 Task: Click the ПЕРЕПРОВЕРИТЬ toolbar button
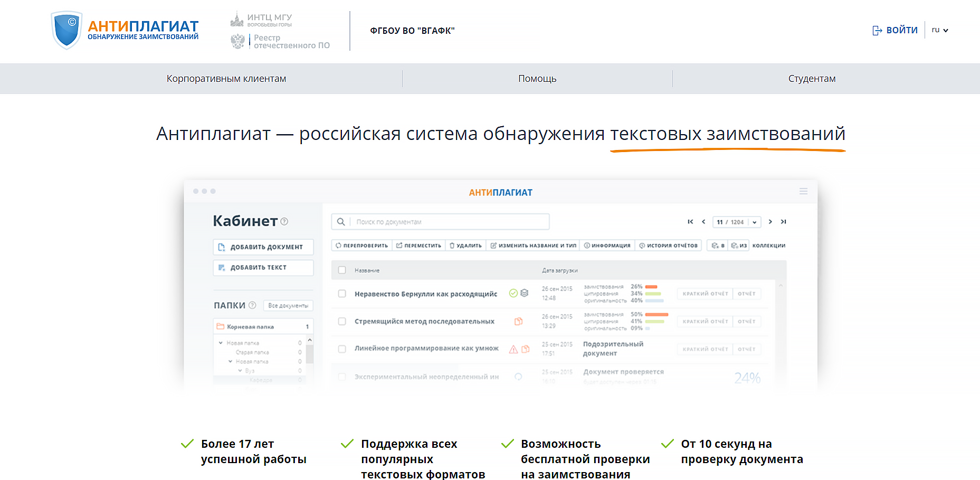361,246
